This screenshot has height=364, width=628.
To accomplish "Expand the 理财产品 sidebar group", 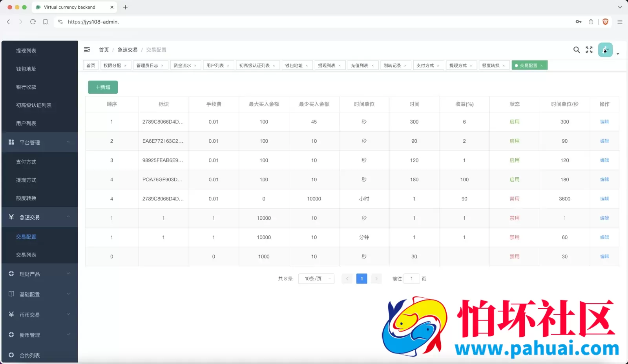I will (x=40, y=274).
